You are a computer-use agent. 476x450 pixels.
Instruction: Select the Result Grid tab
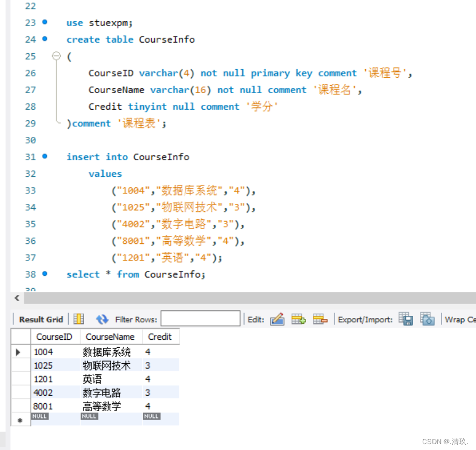[40, 319]
